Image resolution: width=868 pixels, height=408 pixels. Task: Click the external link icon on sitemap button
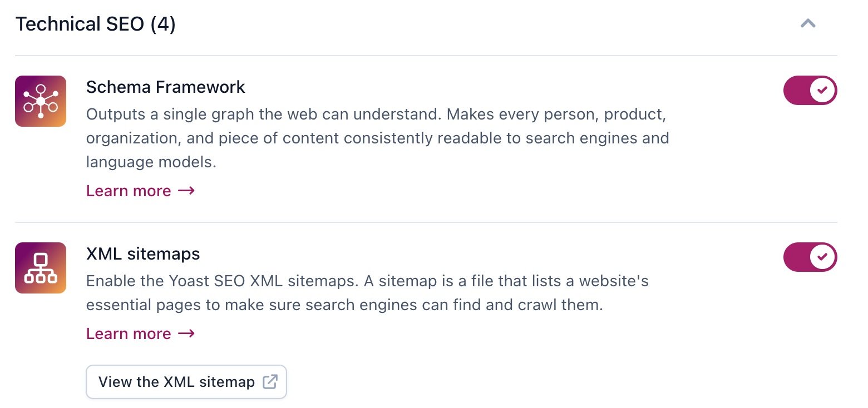pyautogui.click(x=270, y=382)
